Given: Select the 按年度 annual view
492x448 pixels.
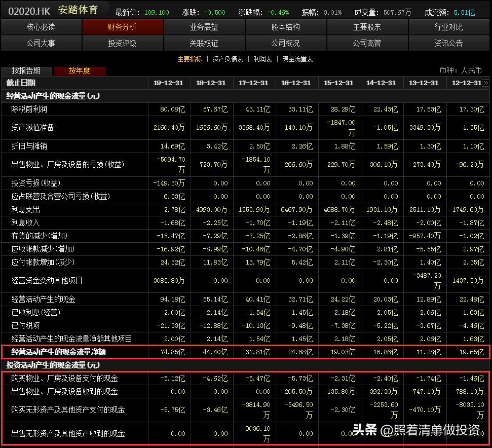Looking at the screenshot, I should coord(79,71).
